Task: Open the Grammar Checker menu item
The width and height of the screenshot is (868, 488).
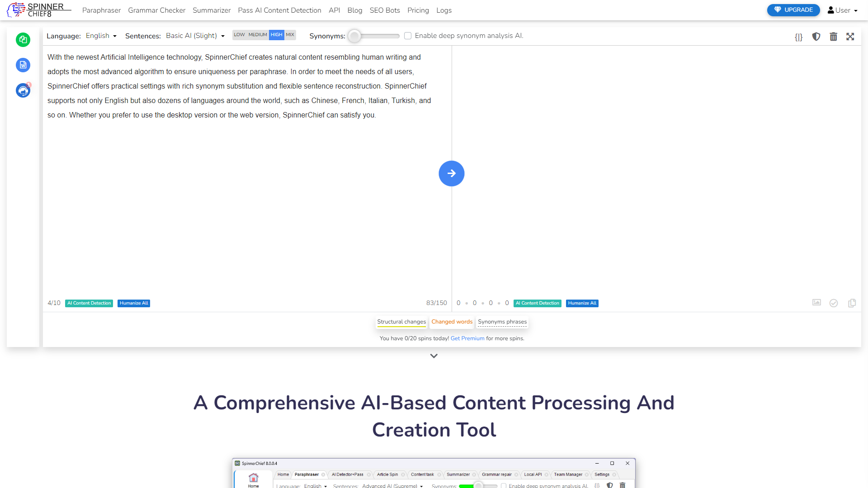Action: 156,10
